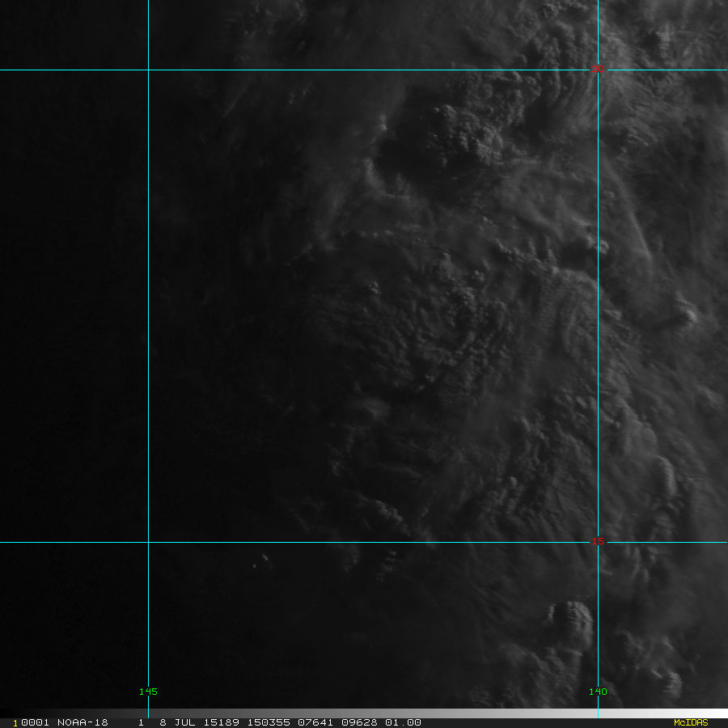Click the red 15 latitude label

point(597,541)
